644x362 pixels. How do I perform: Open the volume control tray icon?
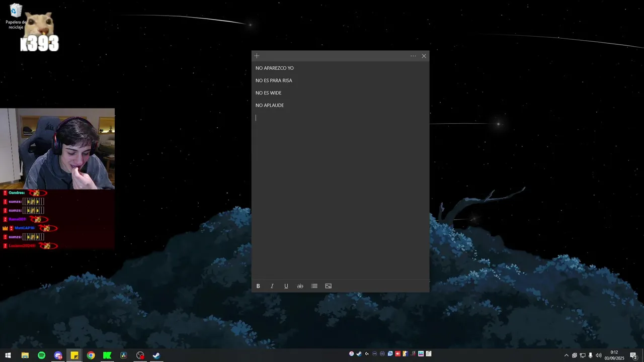pyautogui.click(x=599, y=355)
